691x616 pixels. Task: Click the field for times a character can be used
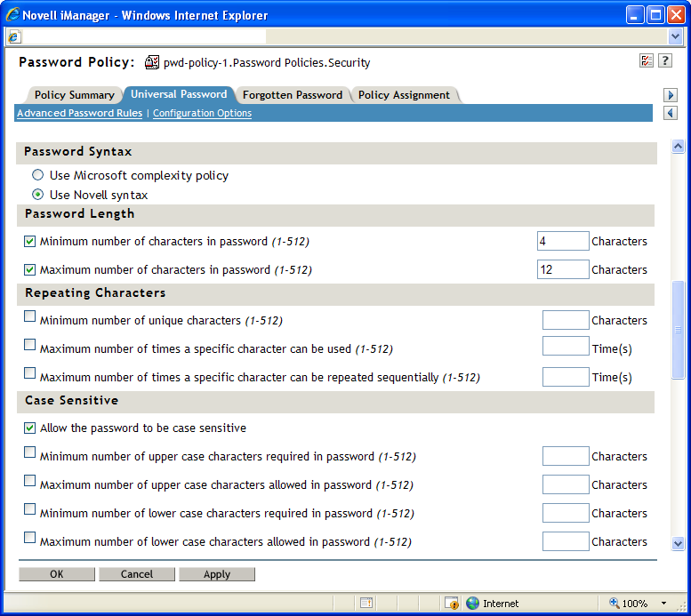click(x=566, y=346)
